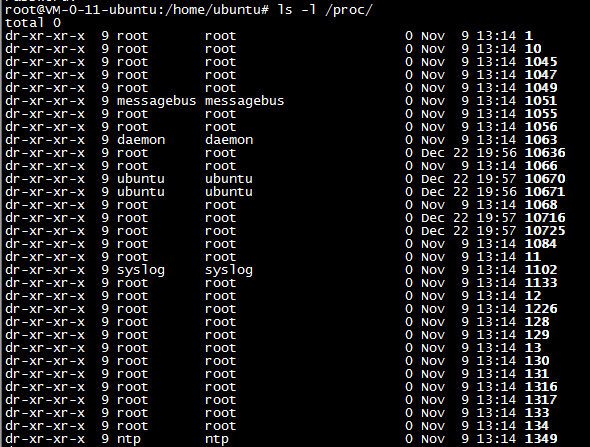The image size is (590, 447).
Task: Select the directory named 1045
Action: [541, 62]
